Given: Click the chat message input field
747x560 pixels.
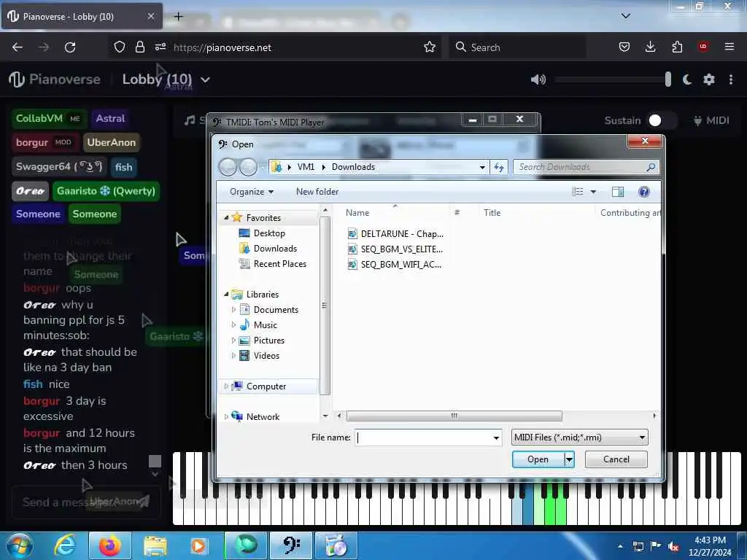Looking at the screenshot, I should [x=86, y=502].
